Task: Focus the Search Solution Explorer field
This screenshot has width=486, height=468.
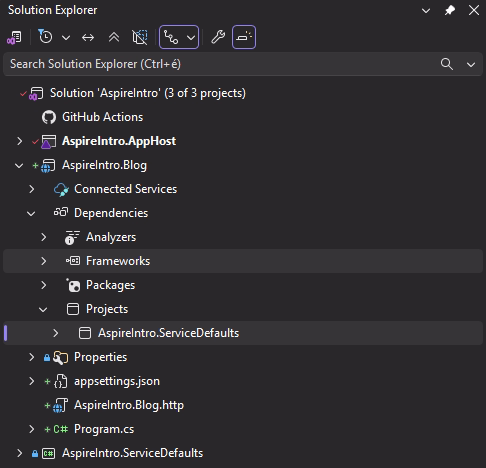Action: (x=220, y=64)
